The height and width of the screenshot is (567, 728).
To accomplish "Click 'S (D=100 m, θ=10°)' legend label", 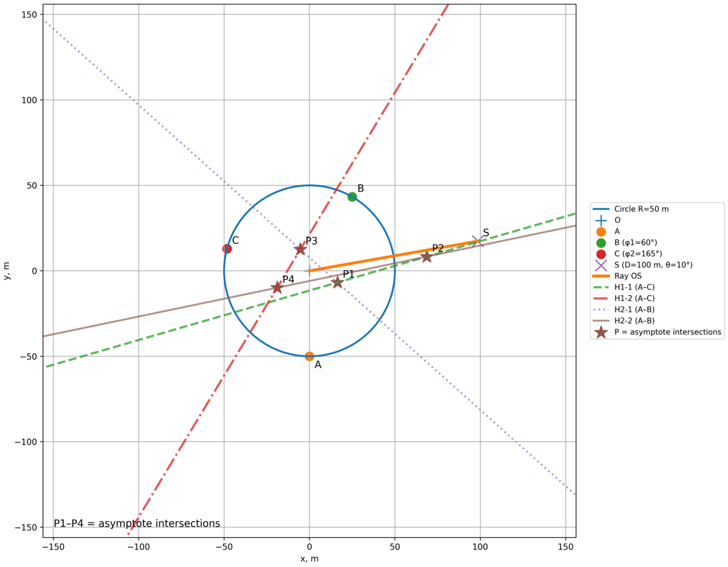I will [653, 265].
